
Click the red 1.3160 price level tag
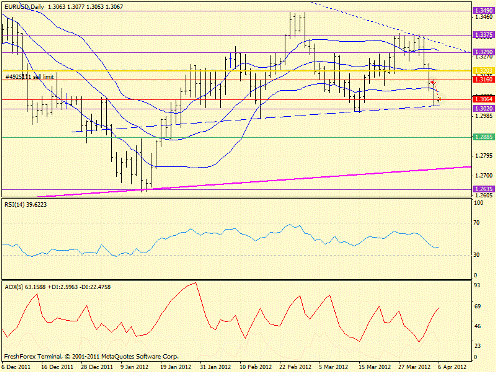click(x=484, y=79)
